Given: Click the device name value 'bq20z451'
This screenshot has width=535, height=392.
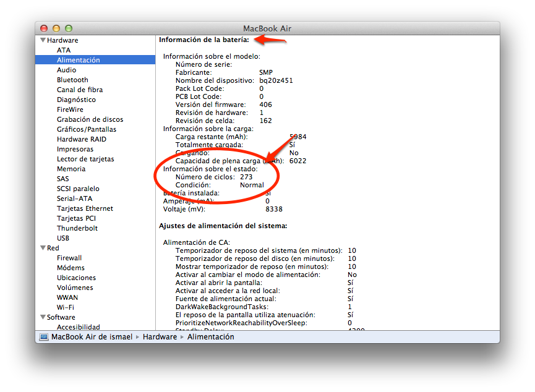Looking at the screenshot, I should 276,80.
